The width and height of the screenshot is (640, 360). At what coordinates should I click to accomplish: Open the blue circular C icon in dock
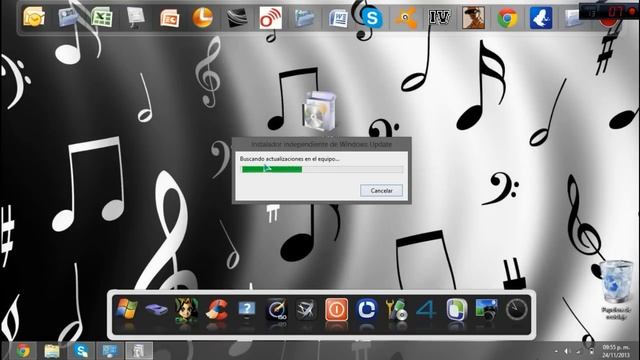pyautogui.click(x=367, y=309)
